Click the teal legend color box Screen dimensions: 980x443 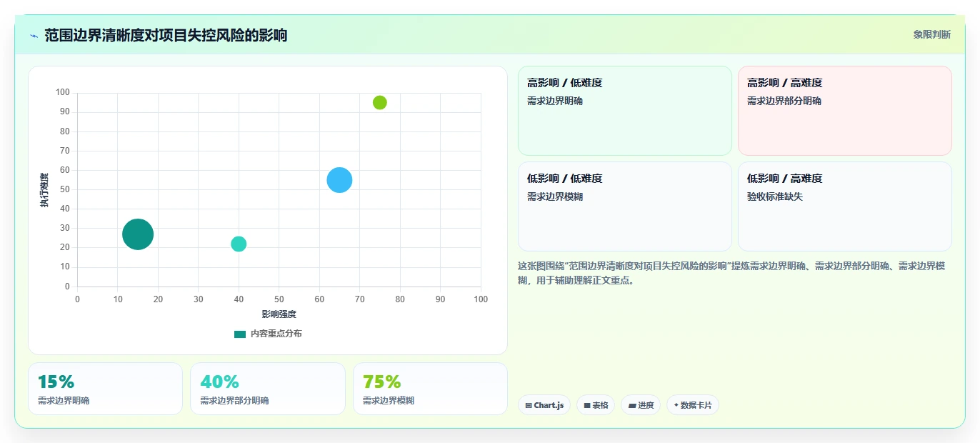coord(240,334)
